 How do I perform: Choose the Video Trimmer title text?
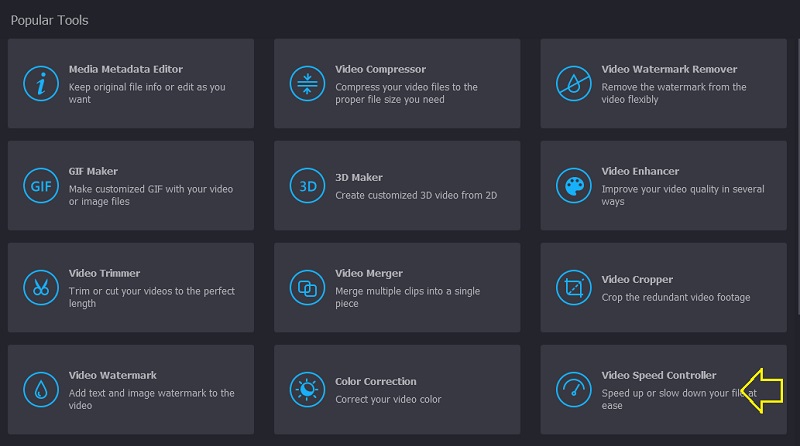pyautogui.click(x=104, y=273)
